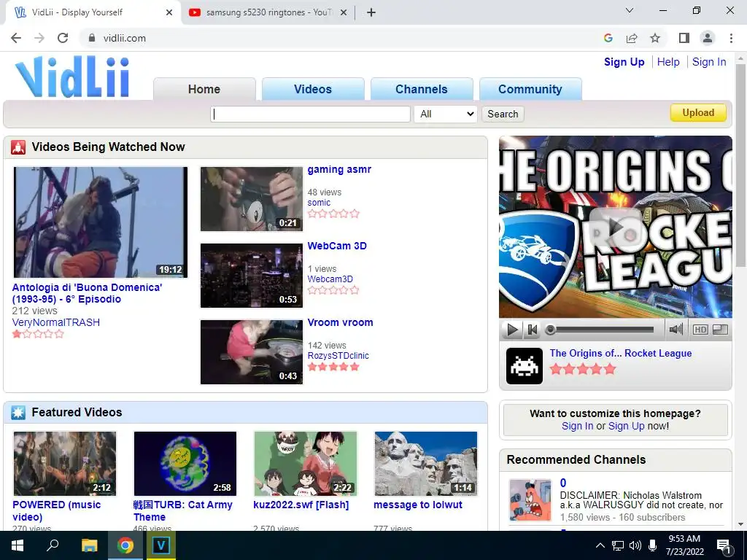Image resolution: width=747 pixels, height=560 pixels.
Task: Visit the somic channel link
Action: [x=319, y=203]
